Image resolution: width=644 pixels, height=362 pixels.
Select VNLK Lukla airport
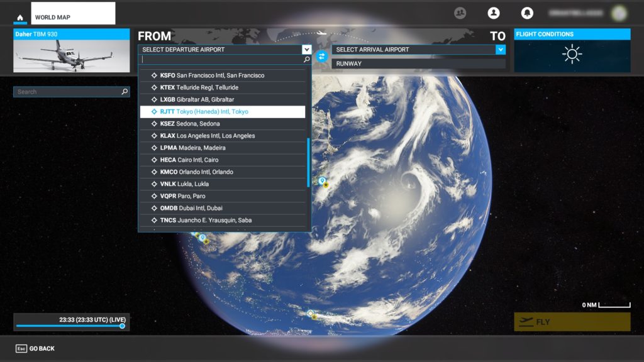tap(222, 184)
